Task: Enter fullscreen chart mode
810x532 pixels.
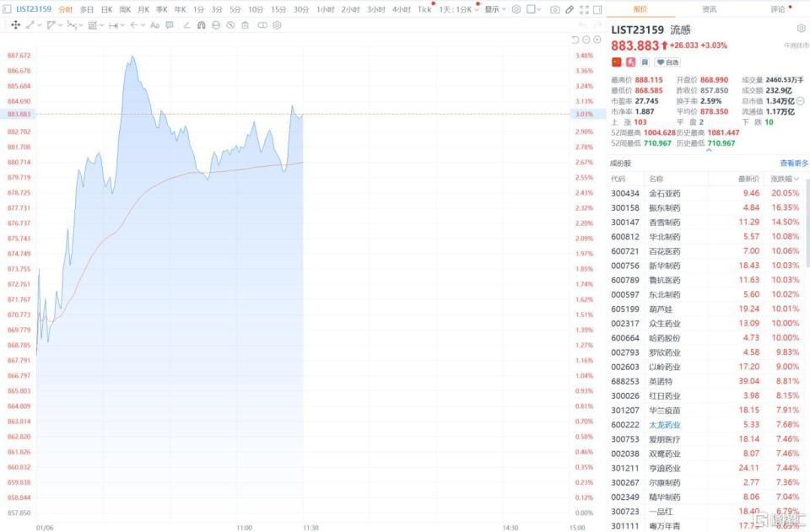Action: pos(584,9)
